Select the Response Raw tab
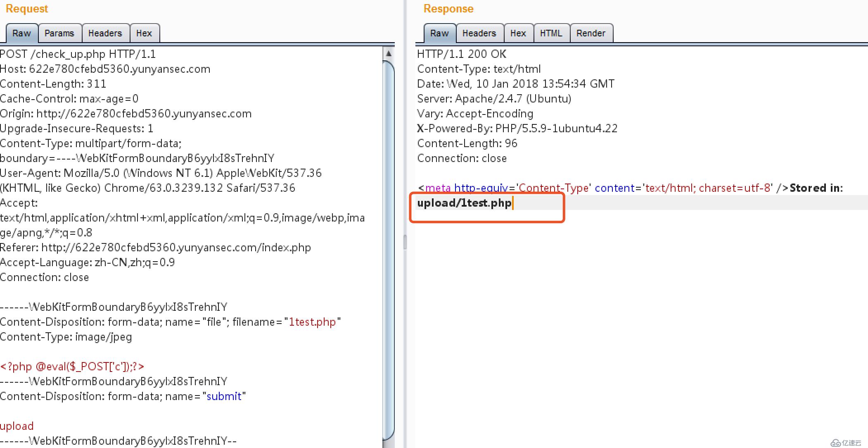 [439, 33]
